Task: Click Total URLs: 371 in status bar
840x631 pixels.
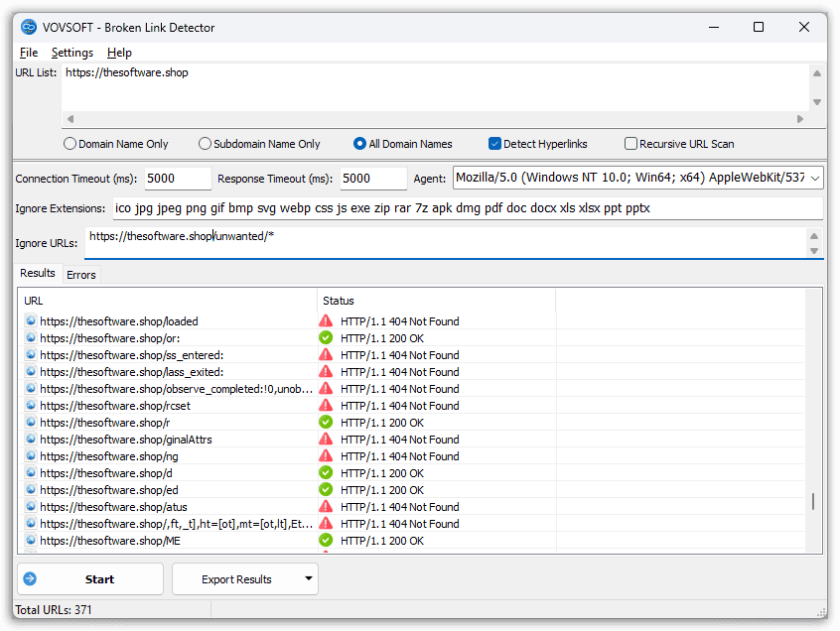Action: tap(54, 609)
